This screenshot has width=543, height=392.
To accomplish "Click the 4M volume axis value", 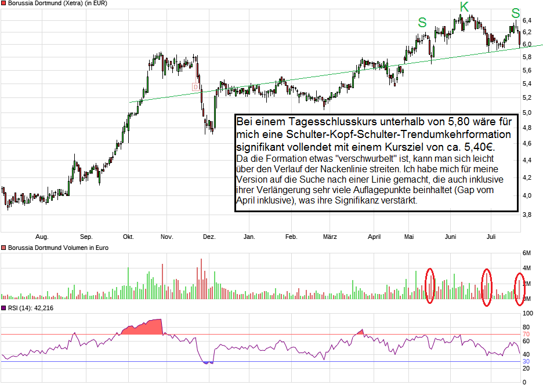I will coord(526,268).
